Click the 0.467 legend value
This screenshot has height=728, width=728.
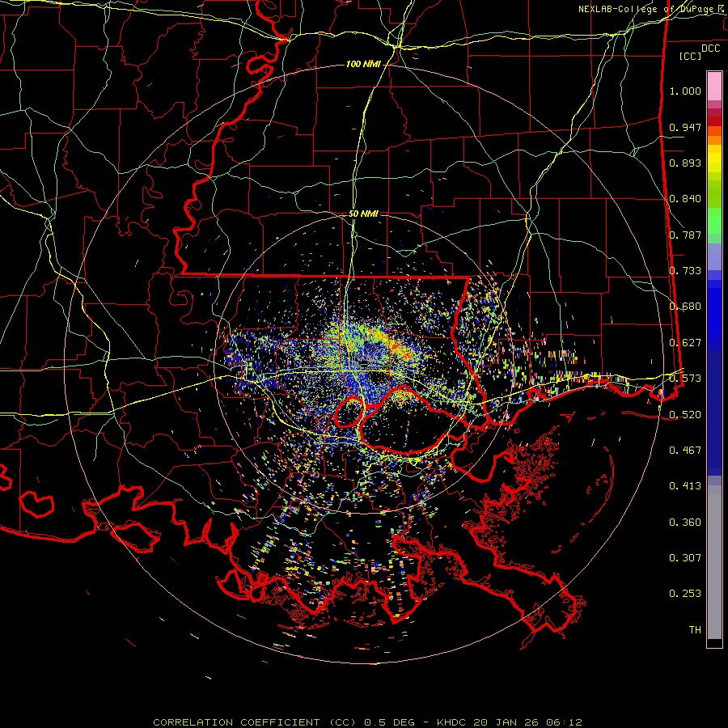pos(685,450)
